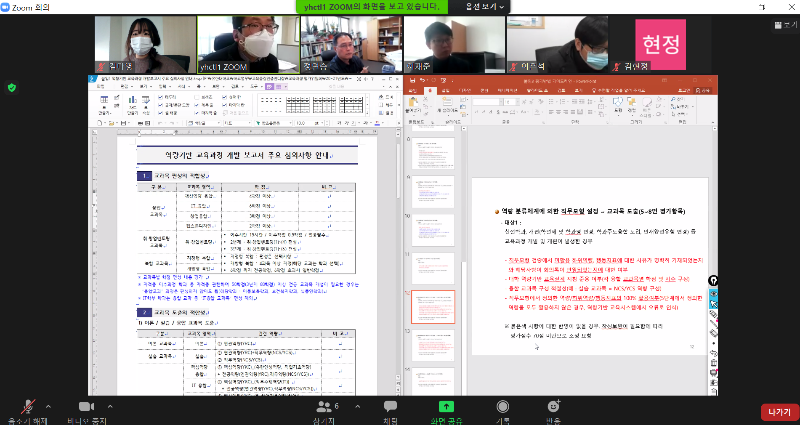Viewport: 800px width, 425px height.
Task: Click the PowerPoint tell-me search box
Action: [619, 90]
